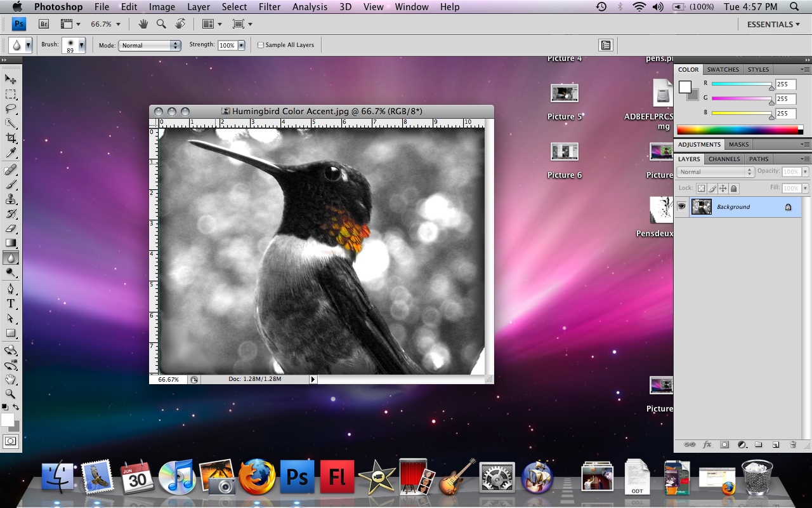Create a new group folder in Layers
The width and height of the screenshot is (812, 508).
(x=758, y=444)
